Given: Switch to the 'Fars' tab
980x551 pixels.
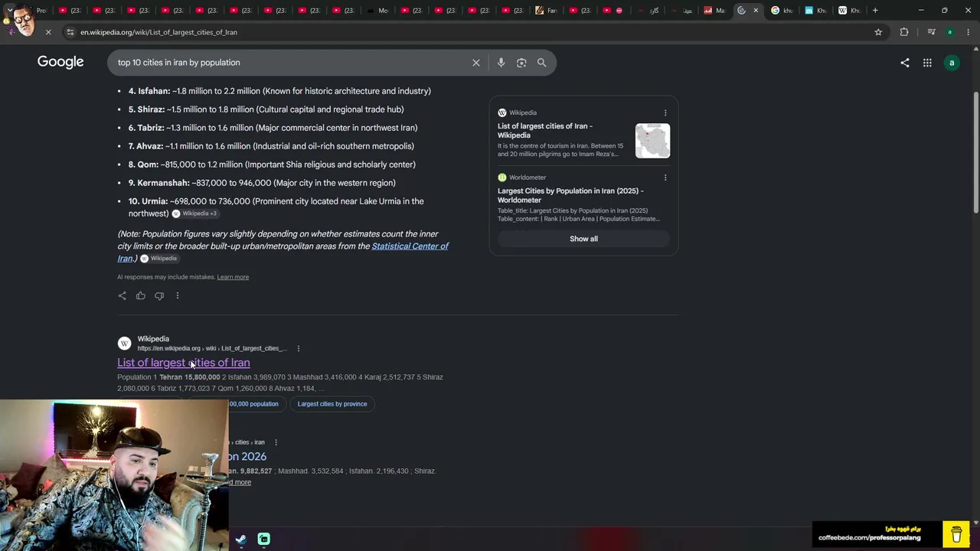Looking at the screenshot, I should tap(547, 11).
